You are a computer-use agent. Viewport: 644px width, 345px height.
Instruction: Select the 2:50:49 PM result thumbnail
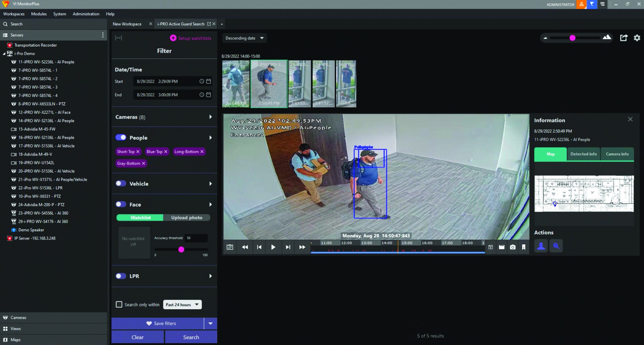pyautogui.click(x=269, y=84)
